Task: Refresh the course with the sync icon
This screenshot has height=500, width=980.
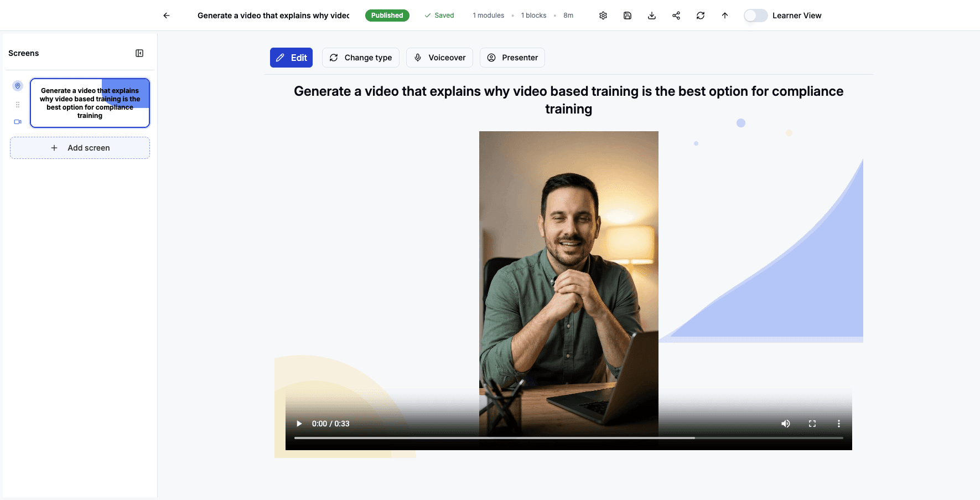Action: [700, 15]
